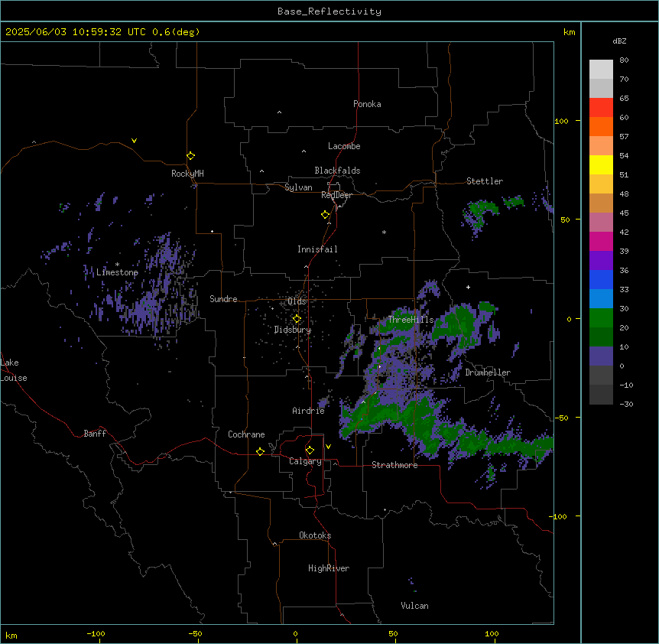Click the ThreeHills city label
Viewport: 659px width, 644px height.
point(411,320)
